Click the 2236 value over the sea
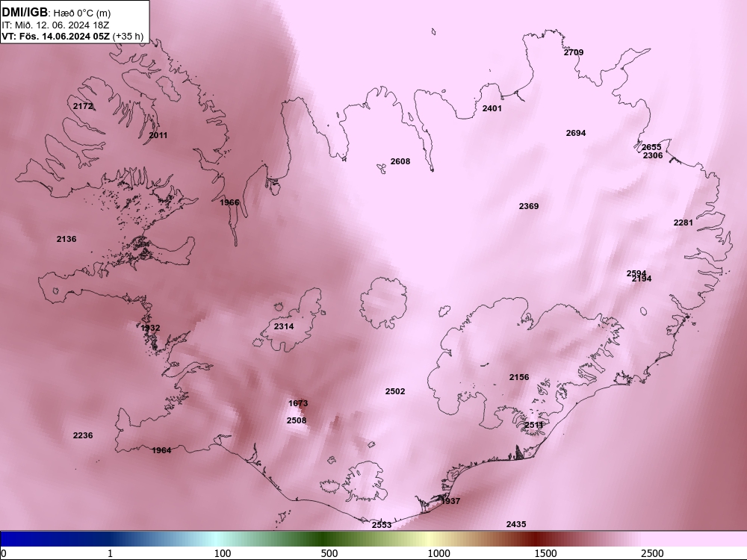The image size is (747, 560). [x=83, y=435]
